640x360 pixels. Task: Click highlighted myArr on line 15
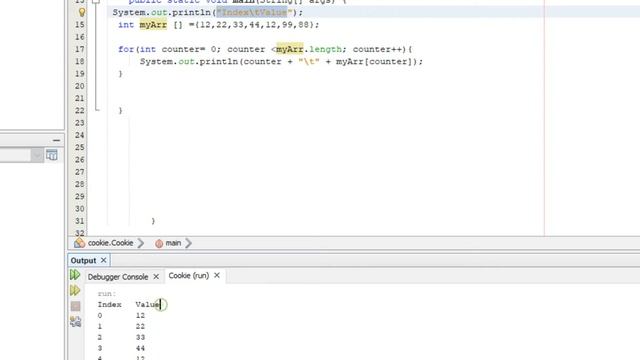(x=153, y=25)
